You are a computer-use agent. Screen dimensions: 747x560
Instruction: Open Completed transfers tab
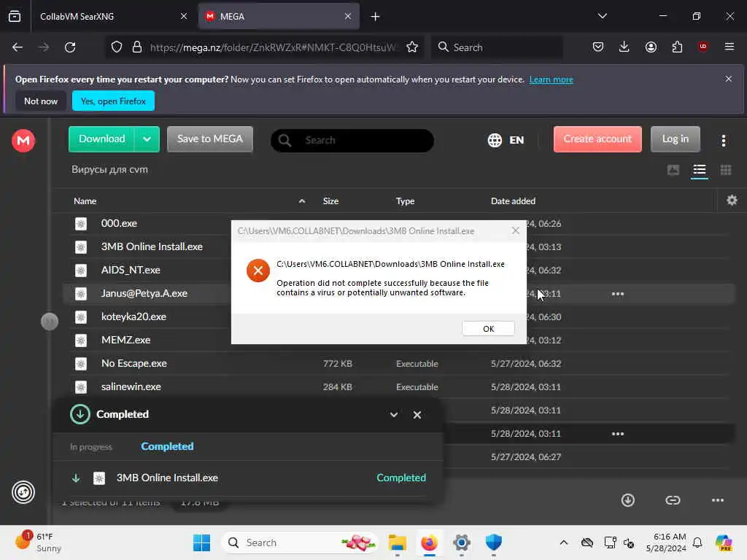pos(167,446)
